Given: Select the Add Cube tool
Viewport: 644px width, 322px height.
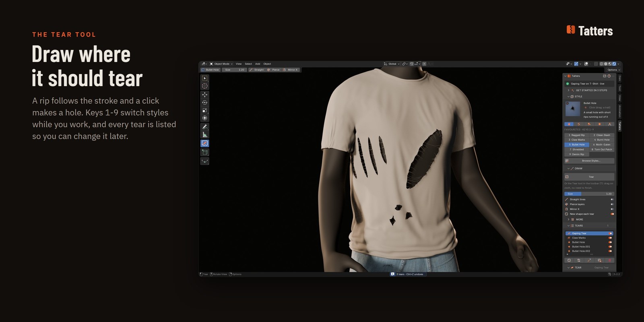Looking at the screenshot, I should pos(205,153).
